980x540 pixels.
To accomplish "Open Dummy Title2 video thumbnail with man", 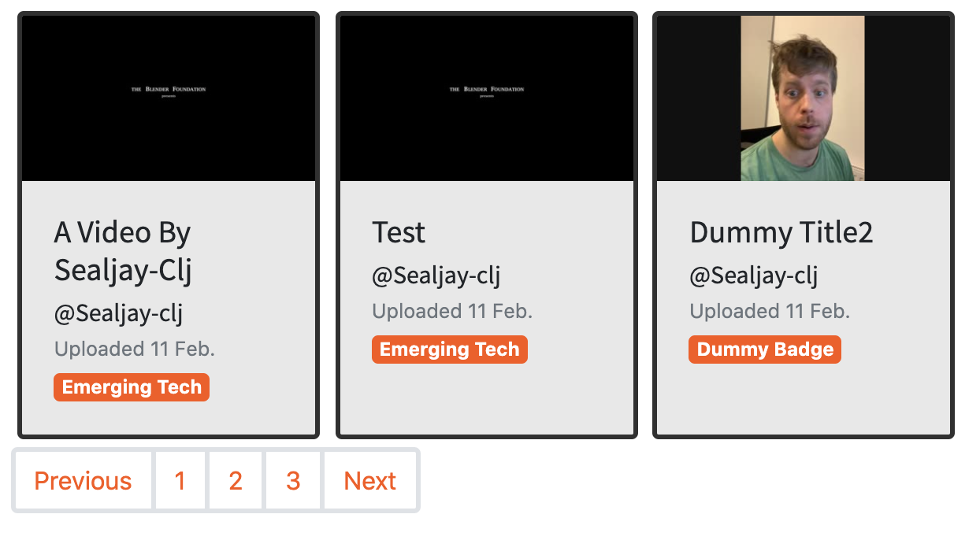I will tap(804, 98).
